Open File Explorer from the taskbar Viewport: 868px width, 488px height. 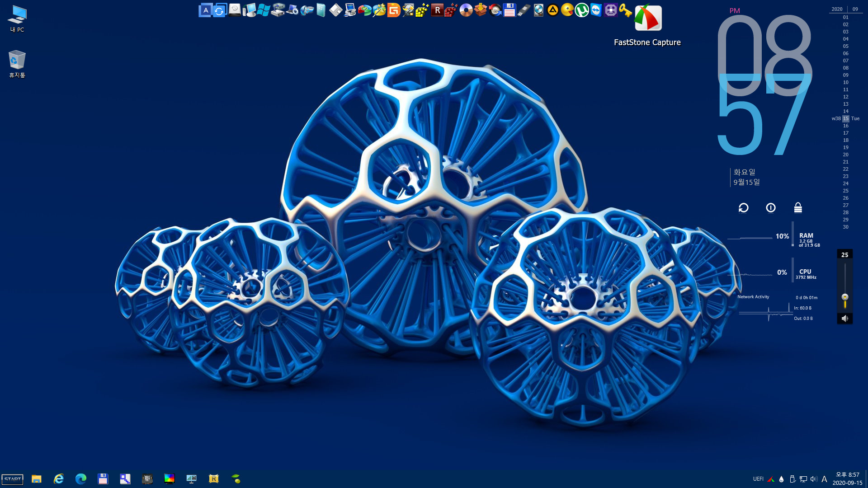(x=37, y=479)
